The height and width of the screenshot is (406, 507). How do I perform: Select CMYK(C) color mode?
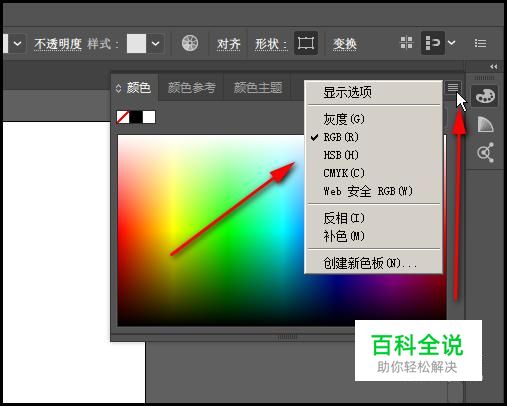(x=374, y=173)
